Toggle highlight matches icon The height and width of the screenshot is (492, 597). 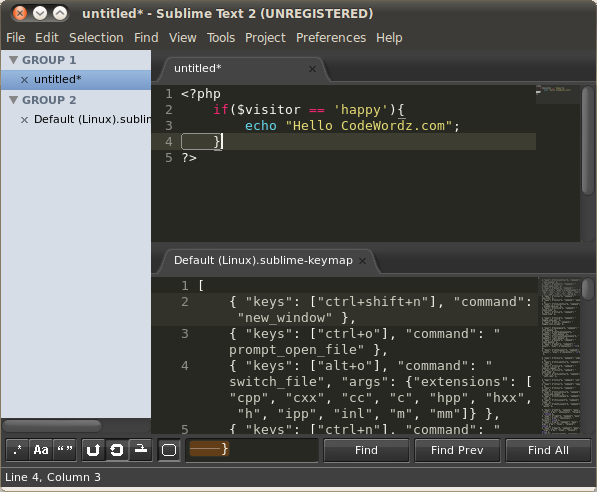tap(169, 450)
